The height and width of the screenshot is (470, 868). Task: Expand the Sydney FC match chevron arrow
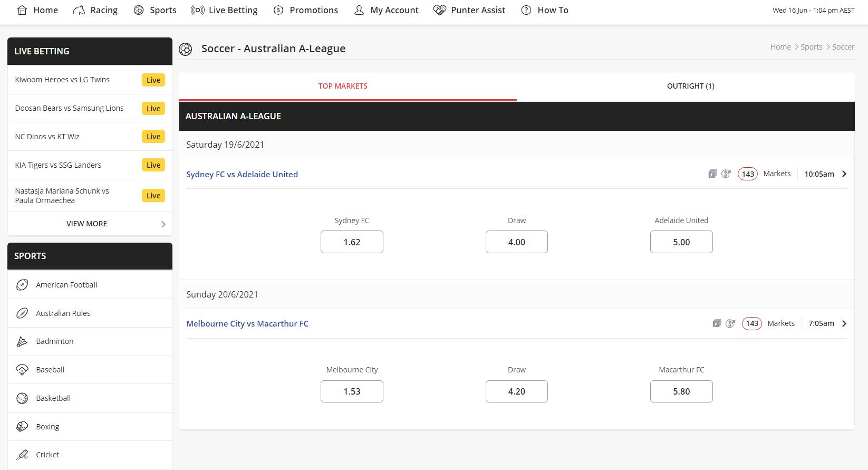point(844,174)
